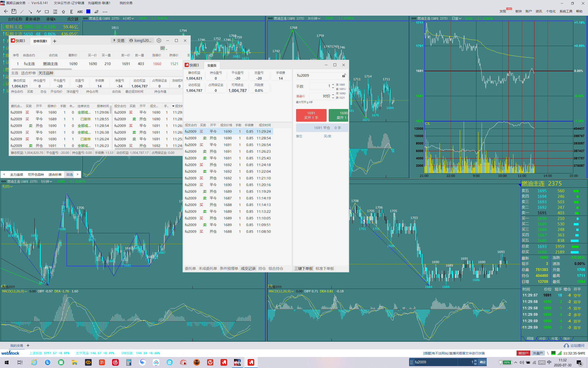Select the rectangle drawing tool
Image resolution: width=588 pixels, height=368 pixels.
click(47, 11)
